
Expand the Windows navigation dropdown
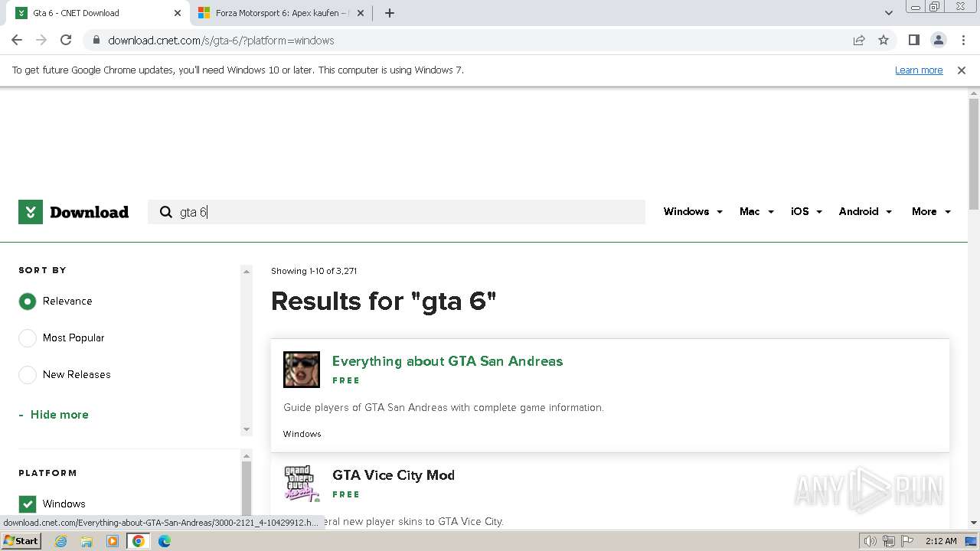tap(693, 212)
